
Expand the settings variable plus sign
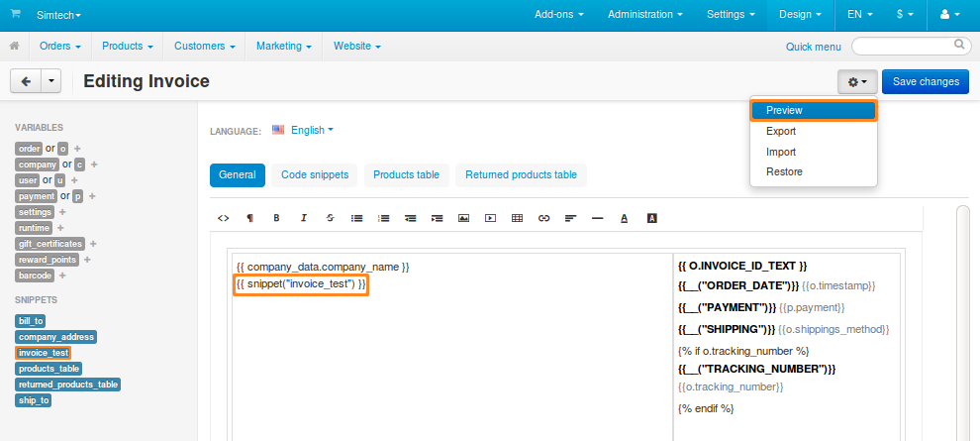pyautogui.click(x=62, y=212)
